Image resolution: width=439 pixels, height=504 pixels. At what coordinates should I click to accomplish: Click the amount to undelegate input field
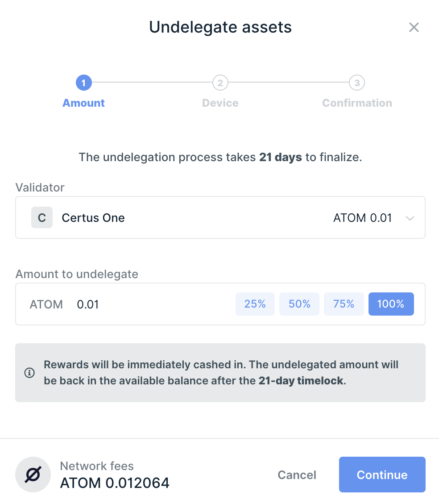click(x=152, y=304)
